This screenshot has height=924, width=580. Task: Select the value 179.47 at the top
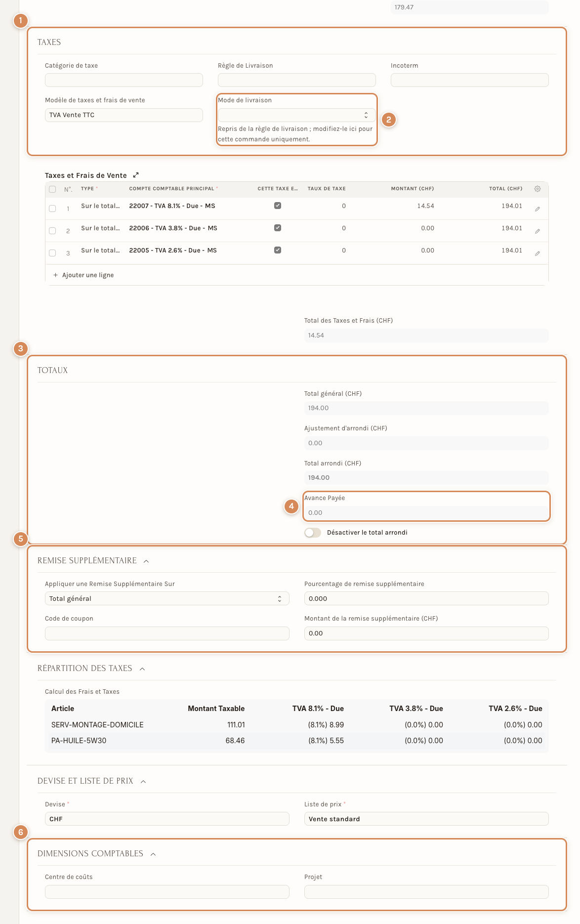point(469,7)
